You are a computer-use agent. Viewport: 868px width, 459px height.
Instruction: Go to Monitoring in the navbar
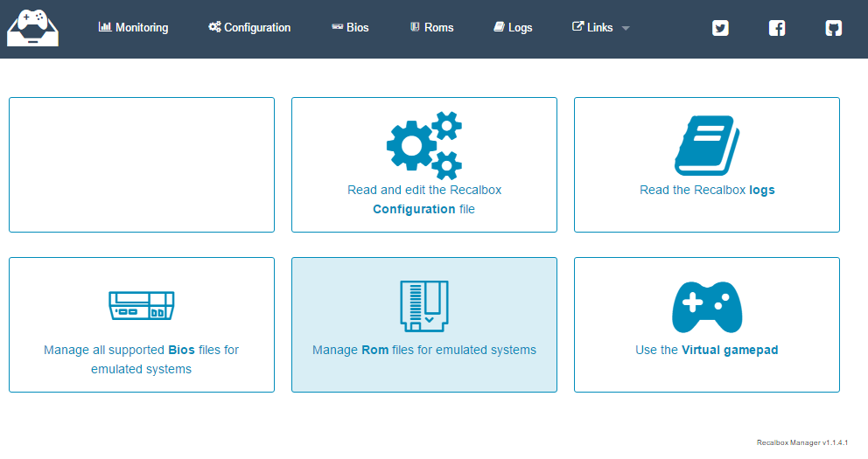point(133,28)
